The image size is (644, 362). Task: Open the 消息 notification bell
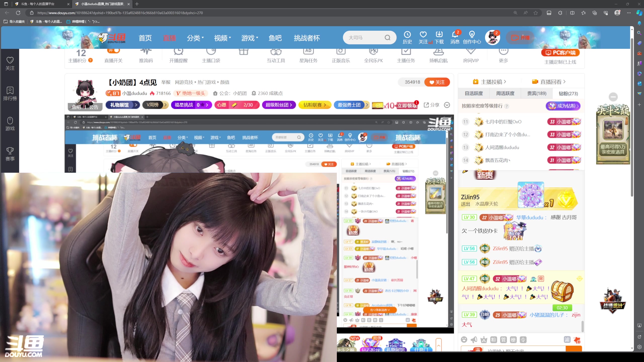click(x=455, y=37)
